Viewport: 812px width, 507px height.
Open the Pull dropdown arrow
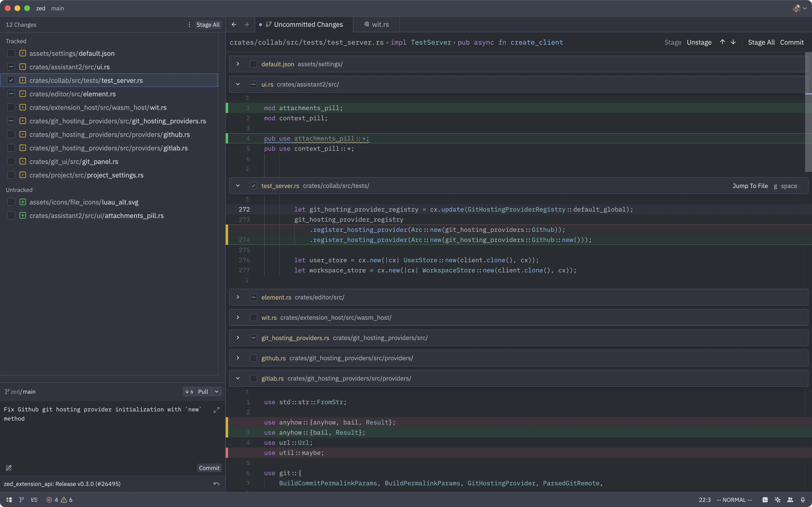point(217,391)
